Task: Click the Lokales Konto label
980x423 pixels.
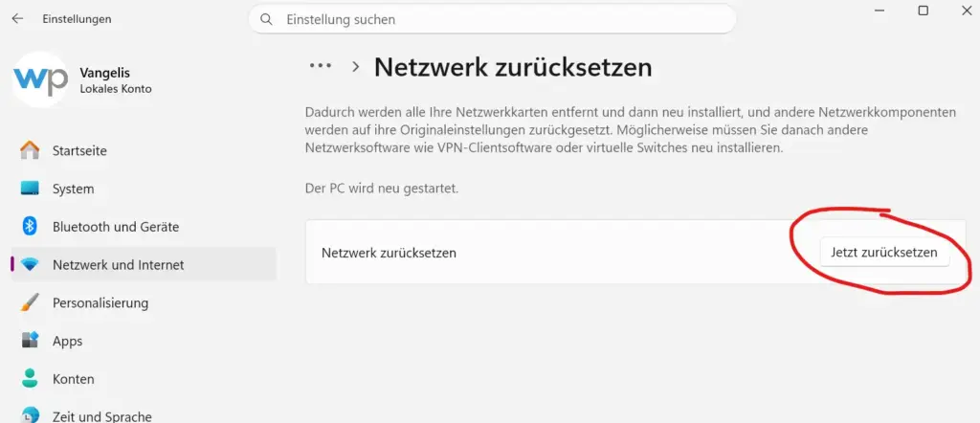Action: coord(116,89)
